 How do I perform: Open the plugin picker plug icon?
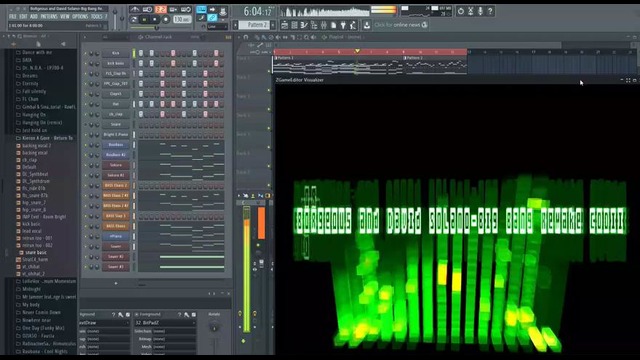click(343, 25)
